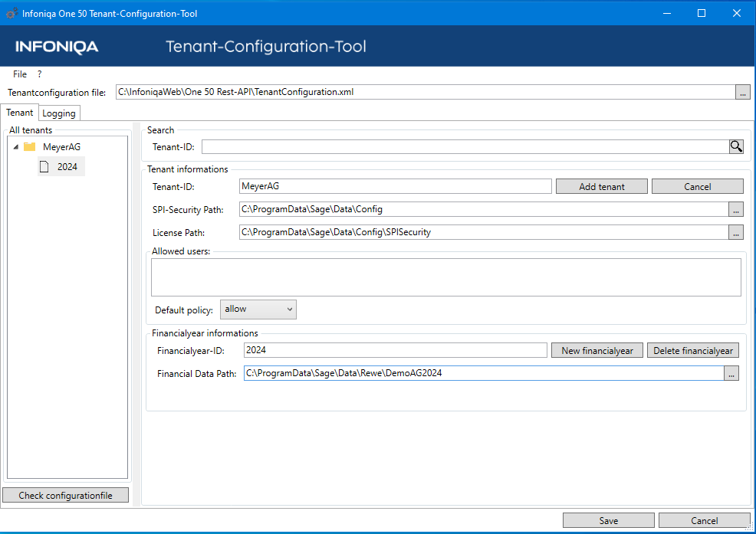Switch to the Logging tab

(x=59, y=113)
